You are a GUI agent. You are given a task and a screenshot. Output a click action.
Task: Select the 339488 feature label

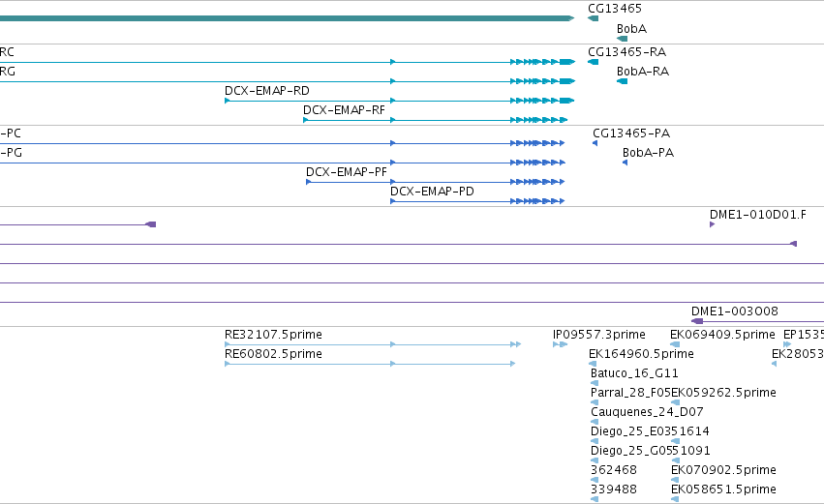point(613,489)
